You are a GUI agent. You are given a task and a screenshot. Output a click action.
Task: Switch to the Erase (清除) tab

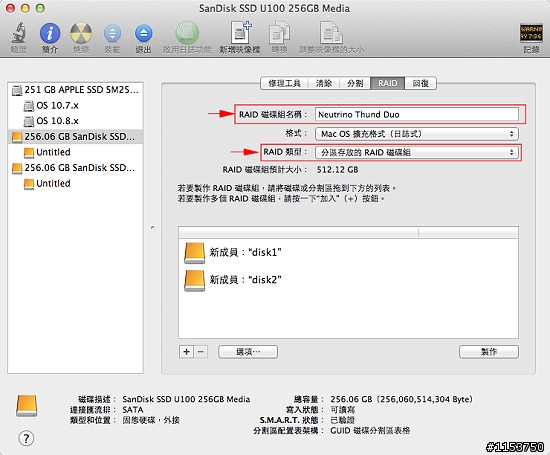pyautogui.click(x=323, y=83)
